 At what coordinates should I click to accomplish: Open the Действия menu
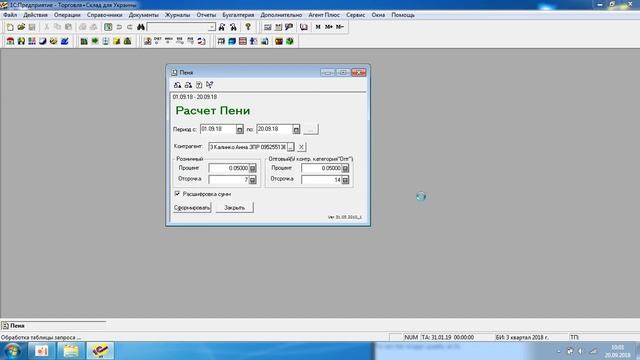(35, 15)
